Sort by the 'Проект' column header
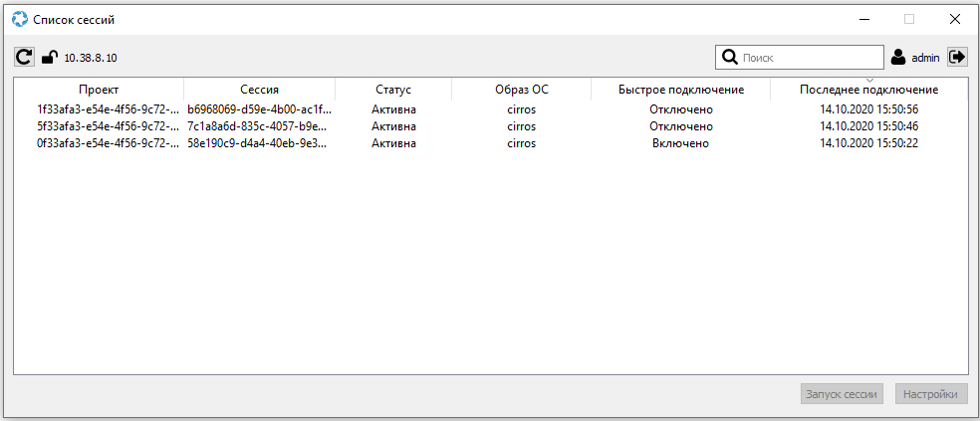The image size is (980, 421). (x=99, y=90)
